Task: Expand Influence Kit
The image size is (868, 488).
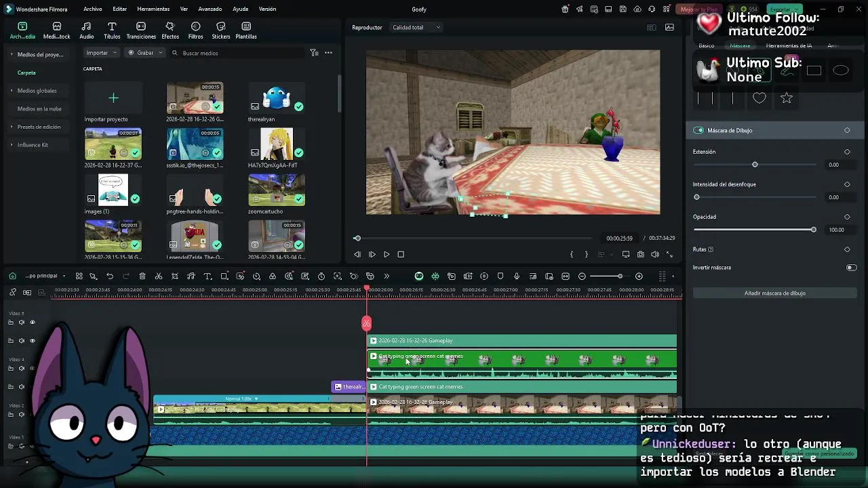Action: (12, 144)
